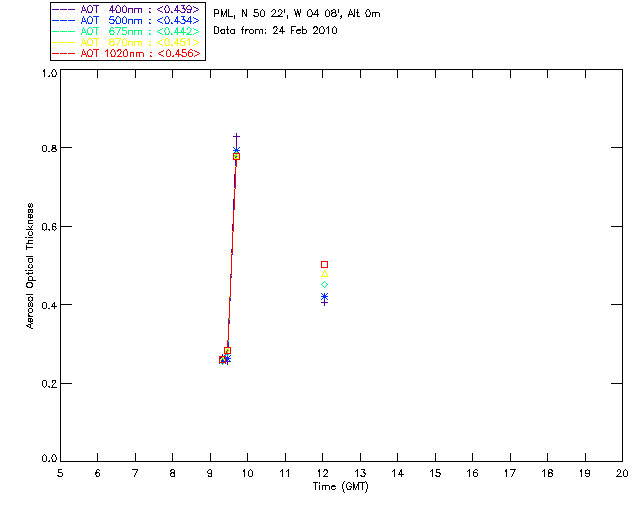Click the x-axis tick label 9
The image size is (640, 512).
pos(210,473)
